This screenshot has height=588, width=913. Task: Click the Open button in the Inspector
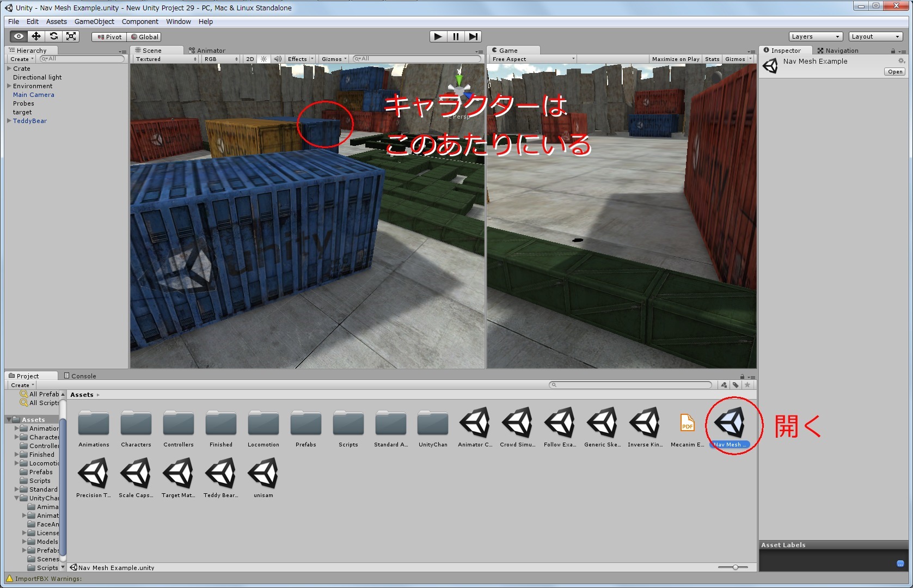(894, 71)
